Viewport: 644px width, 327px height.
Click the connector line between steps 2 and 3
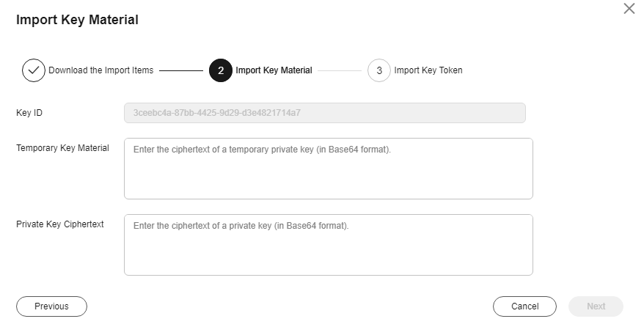[340, 70]
